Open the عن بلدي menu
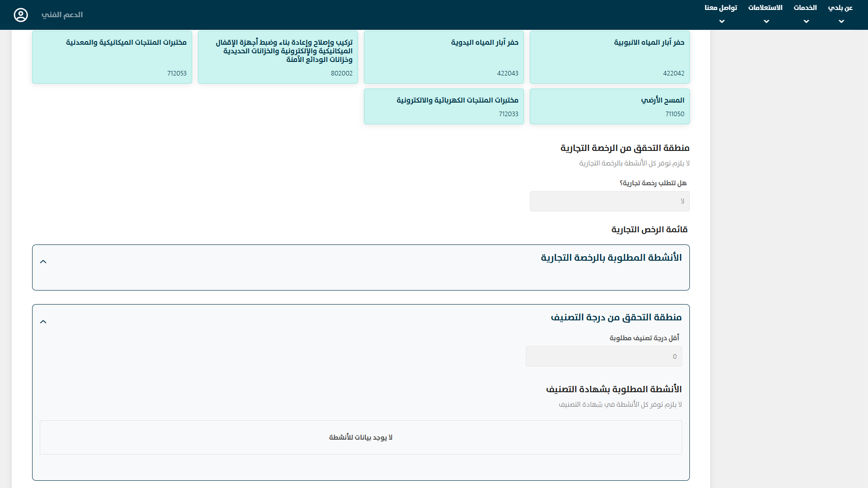This screenshot has width=868, height=488. 840,8
